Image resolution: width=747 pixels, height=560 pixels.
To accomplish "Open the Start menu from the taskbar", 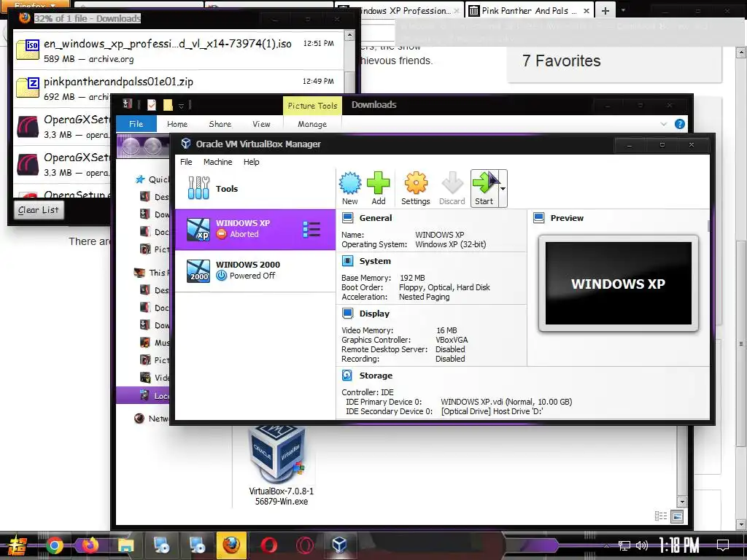I will tap(16, 545).
